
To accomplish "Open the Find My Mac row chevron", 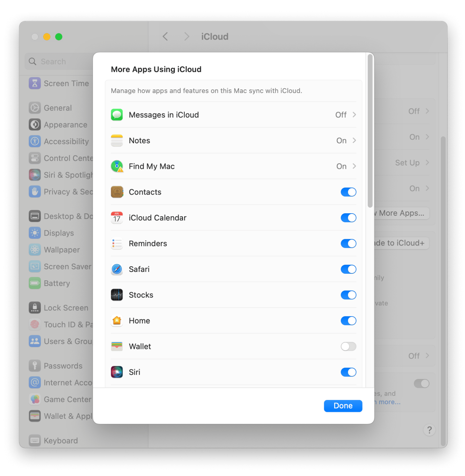I will click(x=354, y=166).
